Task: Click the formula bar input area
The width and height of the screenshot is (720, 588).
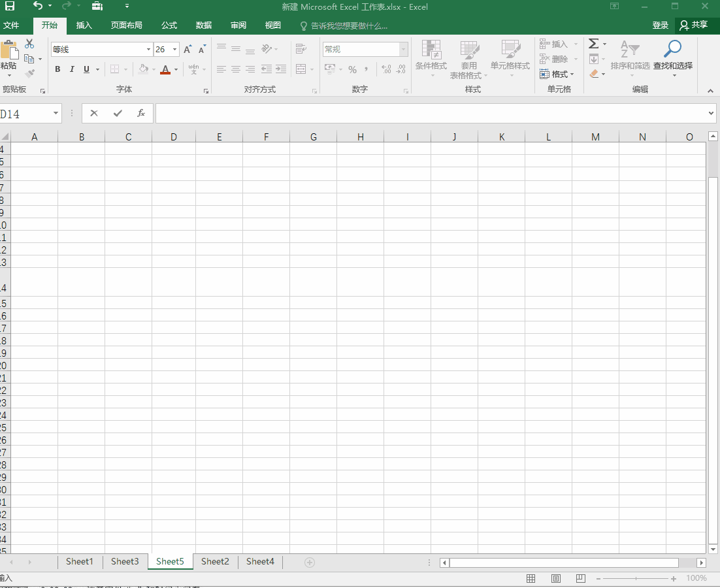Action: pyautogui.click(x=431, y=113)
